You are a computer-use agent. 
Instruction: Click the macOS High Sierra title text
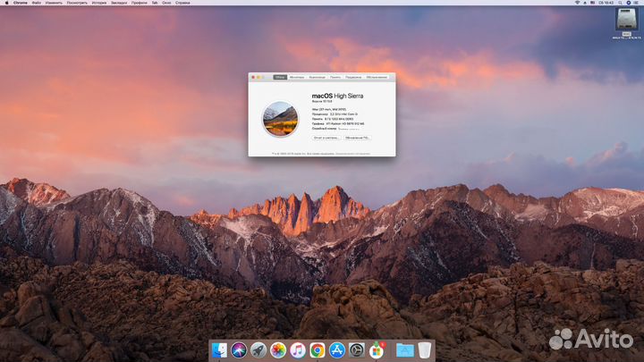click(x=337, y=96)
